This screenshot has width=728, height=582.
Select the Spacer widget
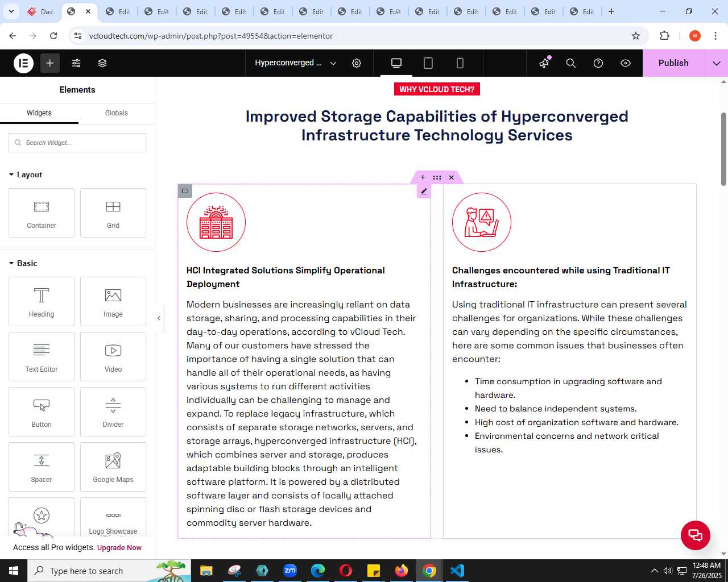pyautogui.click(x=42, y=467)
